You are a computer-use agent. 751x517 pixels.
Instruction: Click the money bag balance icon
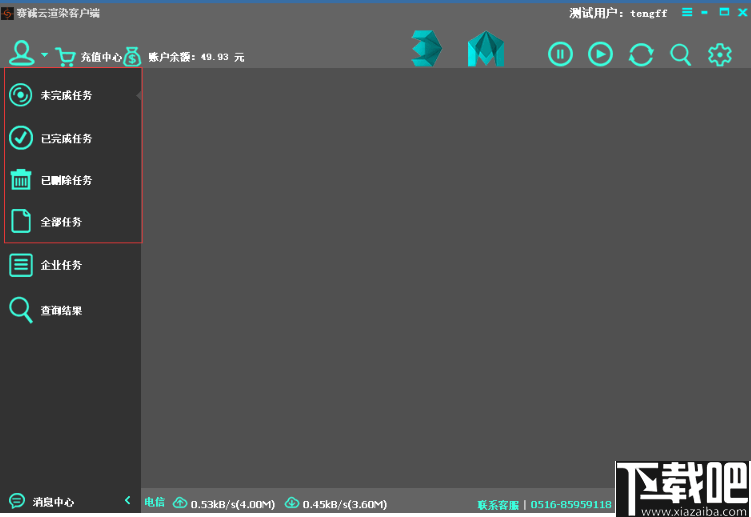(x=132, y=57)
